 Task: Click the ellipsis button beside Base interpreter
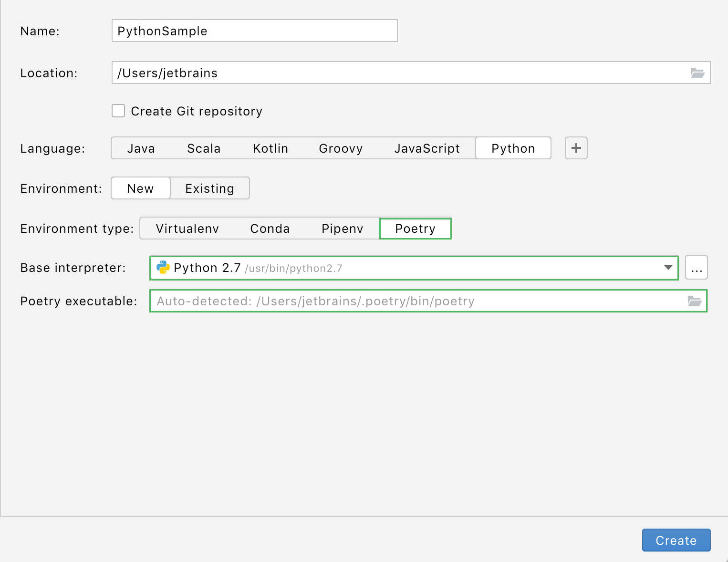point(697,268)
